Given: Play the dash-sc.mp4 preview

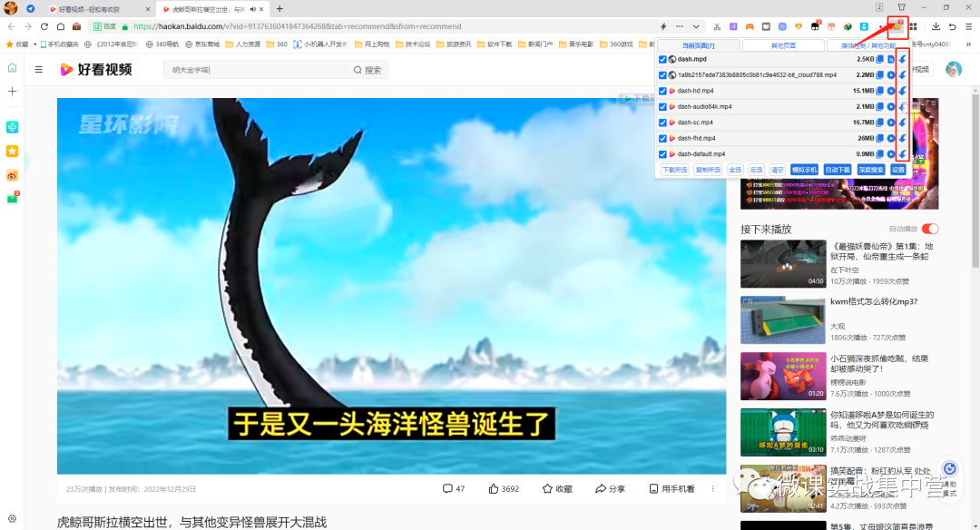Looking at the screenshot, I should [891, 123].
